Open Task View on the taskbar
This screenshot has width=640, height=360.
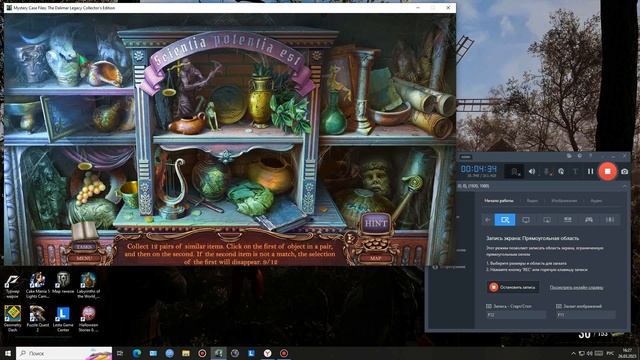tap(120, 353)
